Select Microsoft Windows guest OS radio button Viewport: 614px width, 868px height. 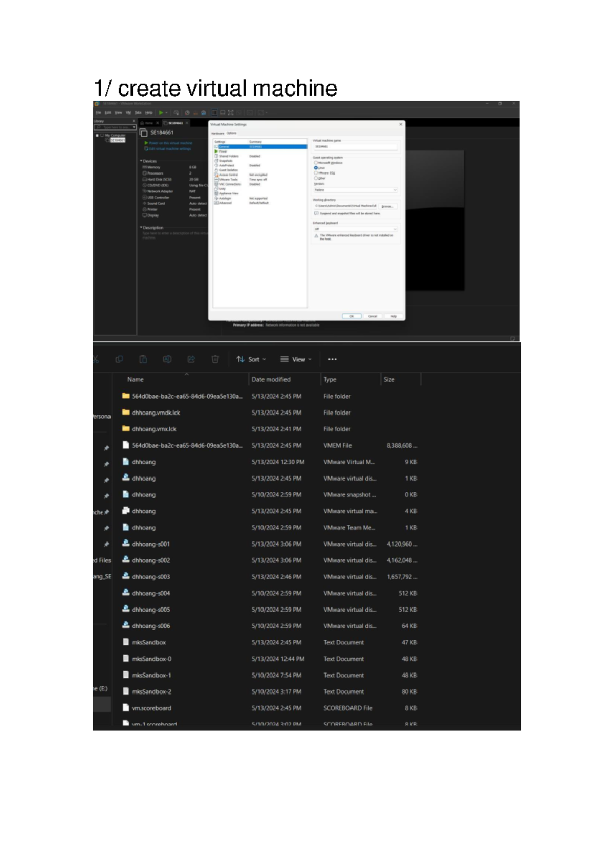(x=316, y=163)
